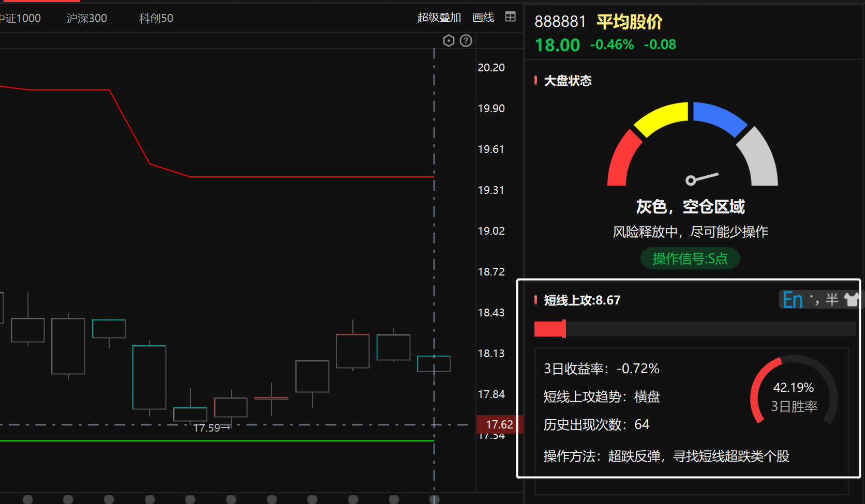The image size is (865, 504).
Task: Click the stock code 888881
Action: click(x=560, y=22)
